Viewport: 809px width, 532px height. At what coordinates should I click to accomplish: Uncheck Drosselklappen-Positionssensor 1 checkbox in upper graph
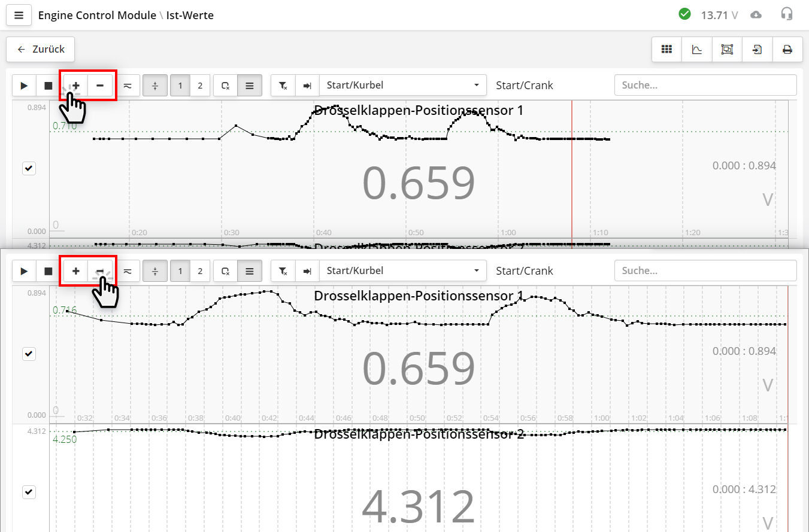29,169
